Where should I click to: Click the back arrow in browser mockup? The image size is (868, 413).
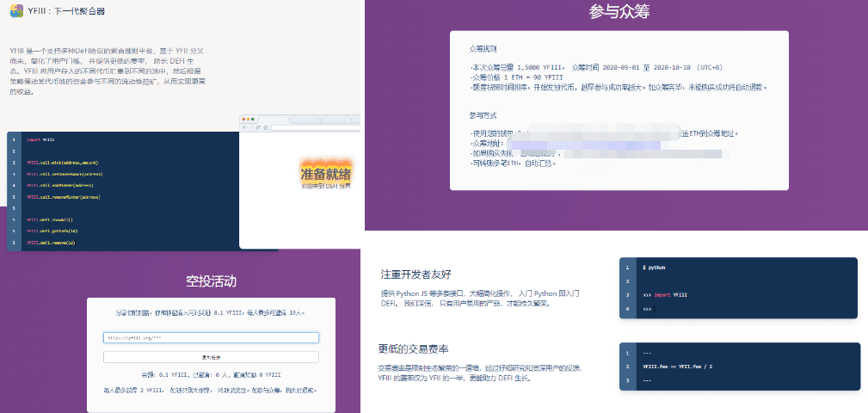click(244, 127)
